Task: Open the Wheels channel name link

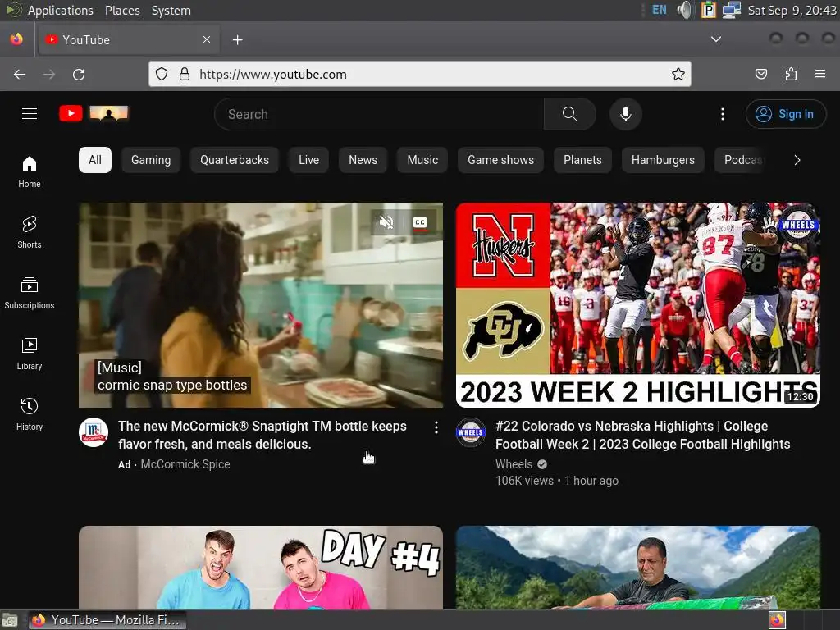Action: coord(514,464)
